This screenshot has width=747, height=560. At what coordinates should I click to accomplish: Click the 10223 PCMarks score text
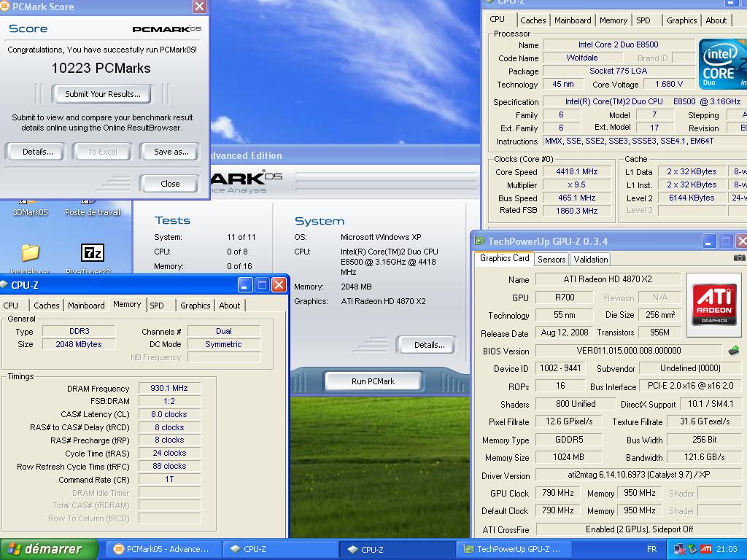[101, 68]
